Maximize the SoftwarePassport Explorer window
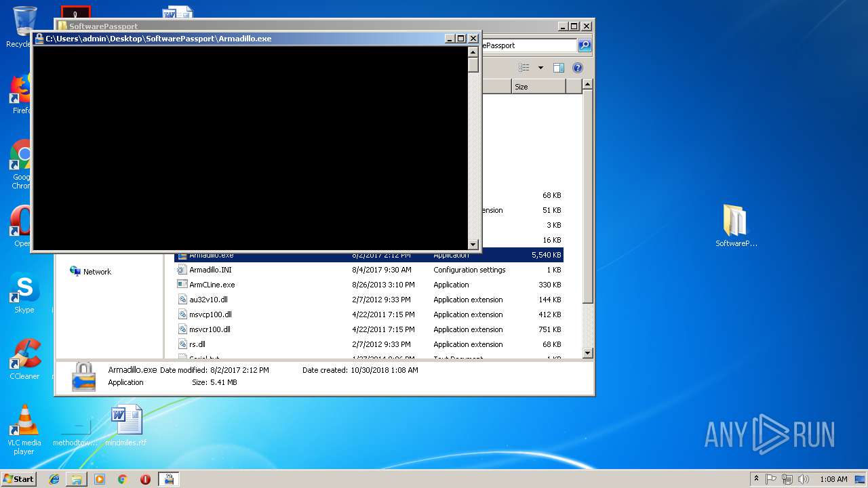This screenshot has height=488, width=868. [x=574, y=26]
